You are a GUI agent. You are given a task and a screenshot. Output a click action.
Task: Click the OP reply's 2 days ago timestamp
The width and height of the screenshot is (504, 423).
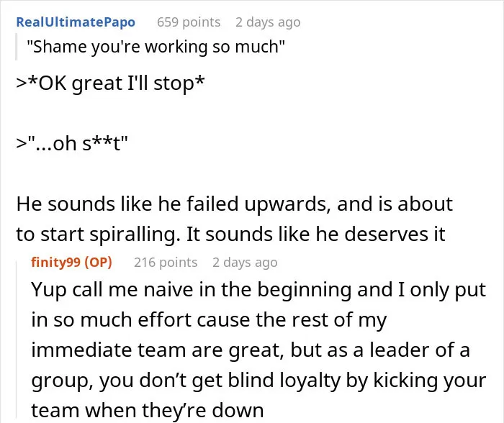(x=245, y=263)
